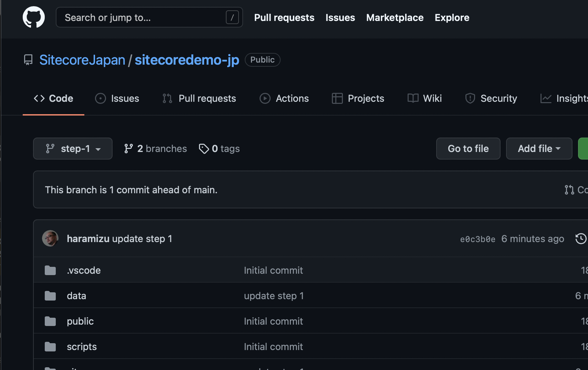This screenshot has height=370, width=588.
Task: Click the .vscode folder icon
Action: click(x=50, y=270)
